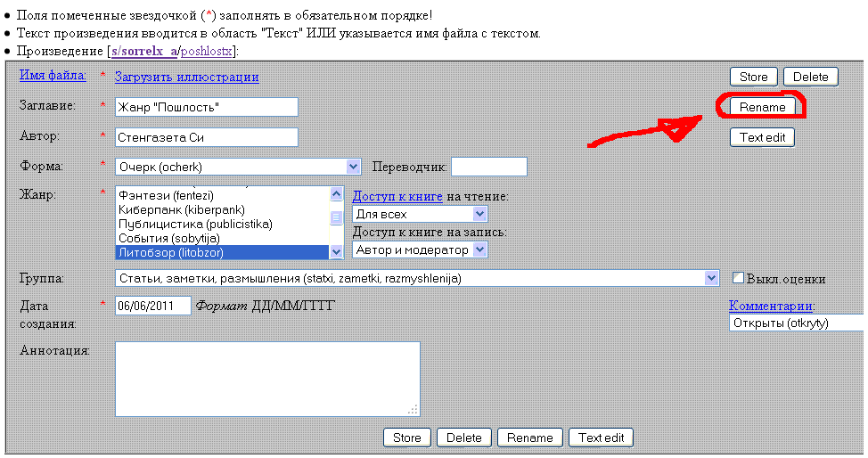Follow the Загрузить иллюстрации link

(x=186, y=77)
